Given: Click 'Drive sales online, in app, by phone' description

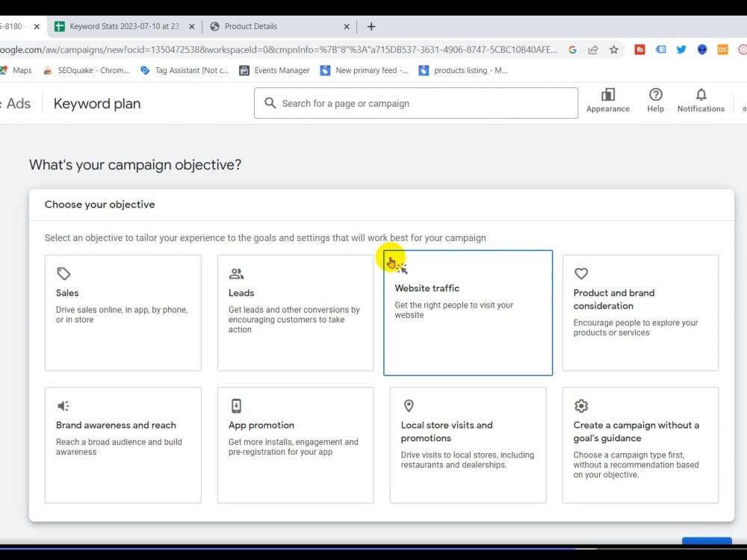Looking at the screenshot, I should tap(122, 315).
